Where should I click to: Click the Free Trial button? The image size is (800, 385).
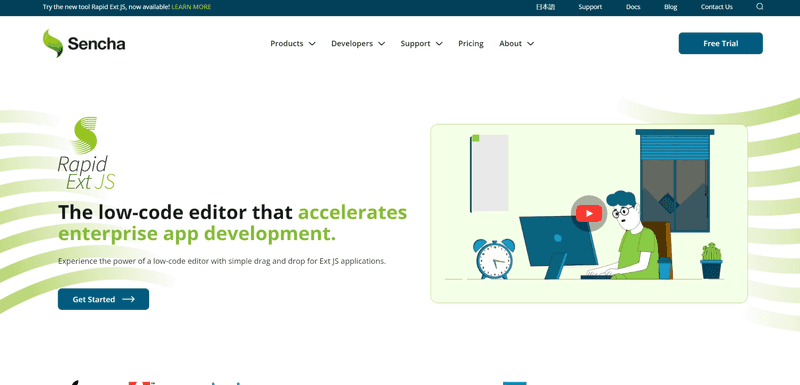click(x=720, y=43)
